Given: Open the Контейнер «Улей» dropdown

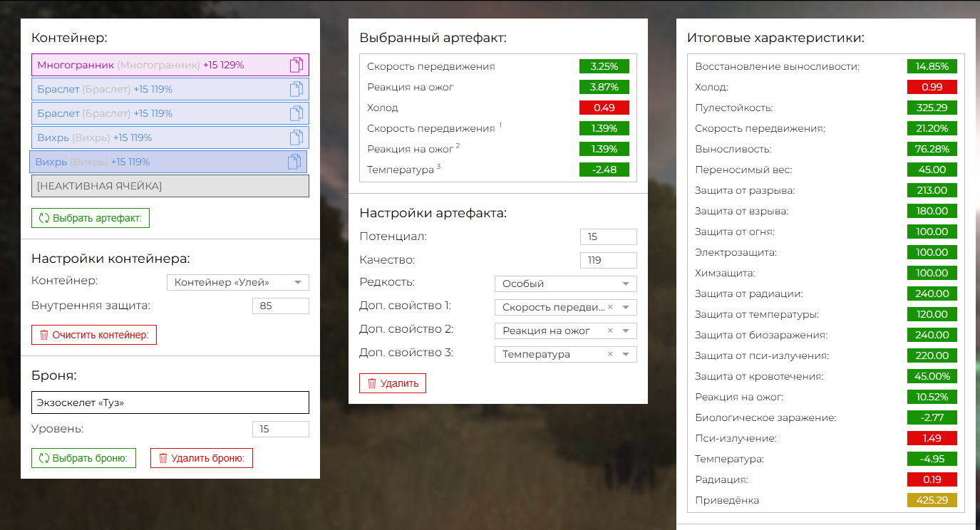Looking at the screenshot, I should [238, 283].
